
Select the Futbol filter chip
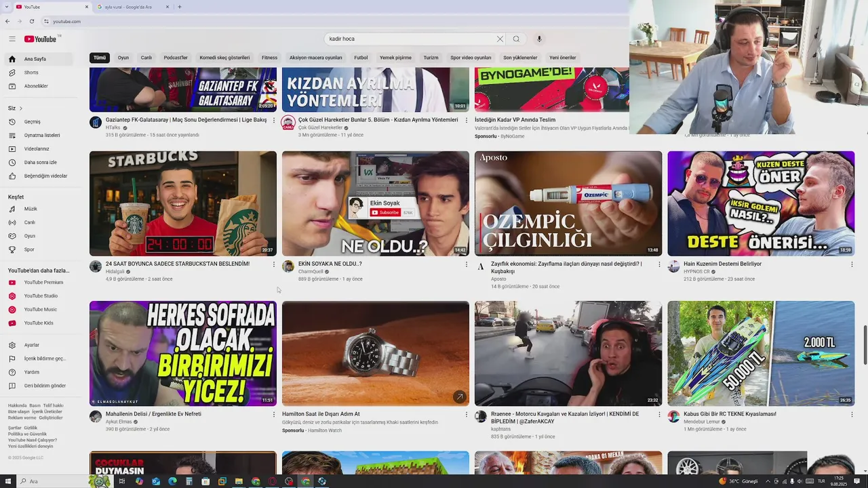[x=361, y=58]
